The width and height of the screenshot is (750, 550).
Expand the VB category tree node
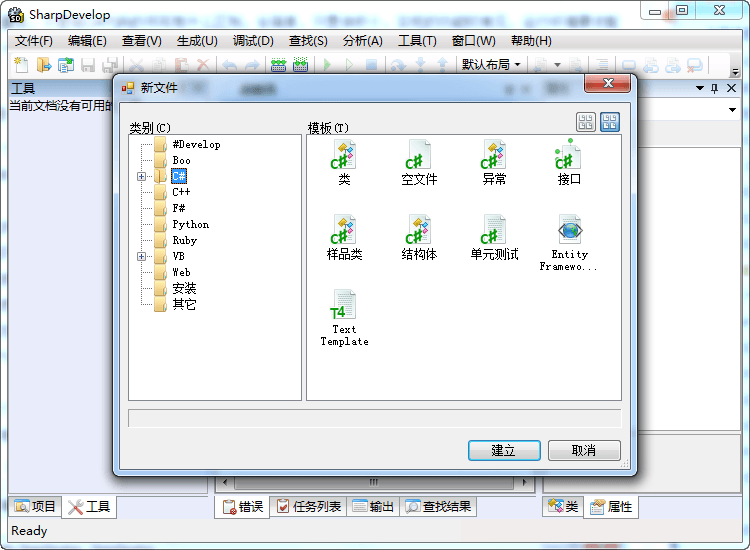click(141, 256)
